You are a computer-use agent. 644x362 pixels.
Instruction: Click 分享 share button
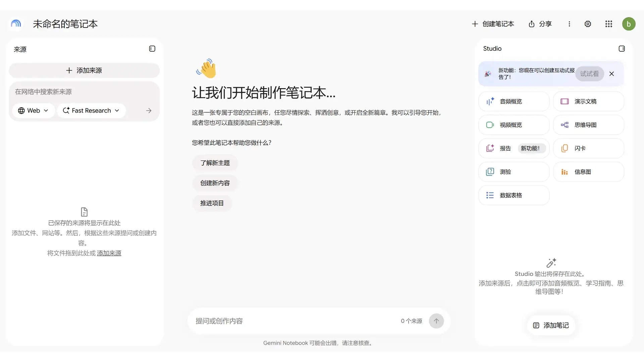[x=540, y=24]
